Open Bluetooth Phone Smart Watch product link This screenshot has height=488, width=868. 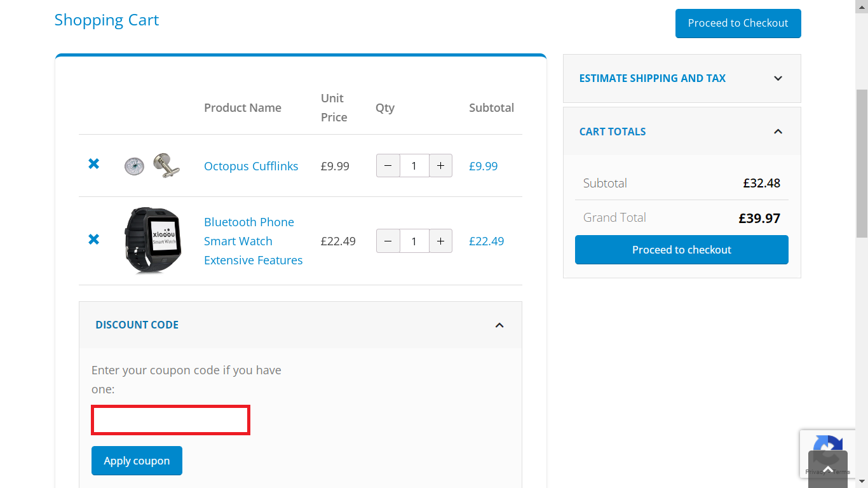253,241
